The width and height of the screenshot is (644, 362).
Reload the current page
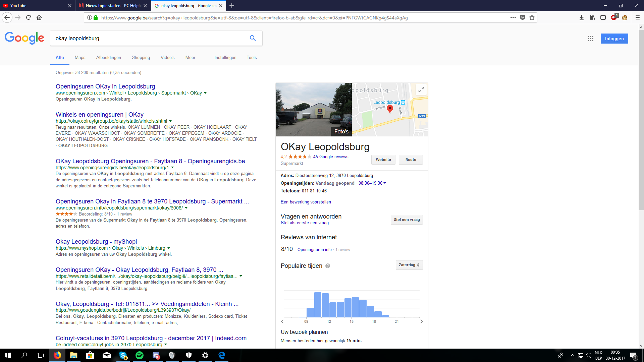point(29,17)
